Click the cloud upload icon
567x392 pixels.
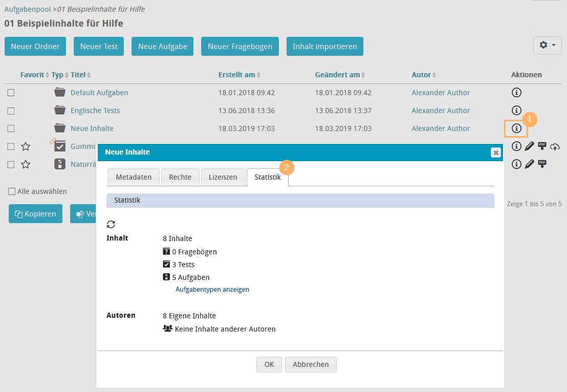pos(556,147)
